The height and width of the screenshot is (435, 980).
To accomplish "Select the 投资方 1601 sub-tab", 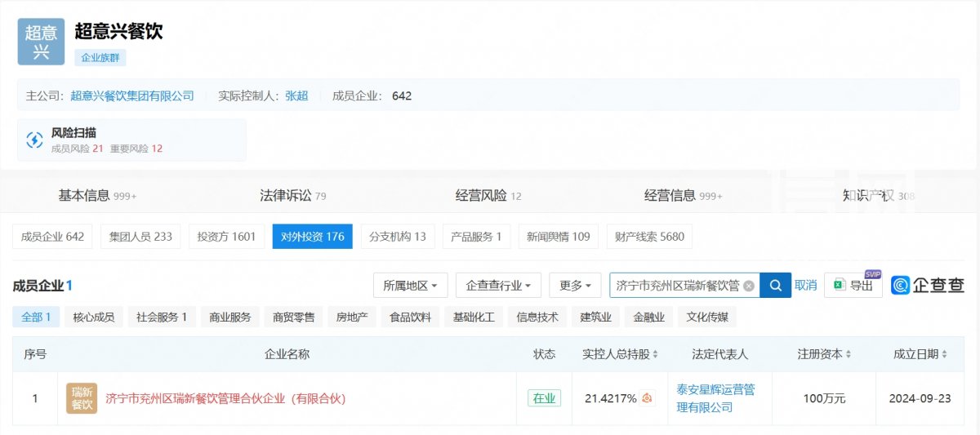I will coord(226,237).
